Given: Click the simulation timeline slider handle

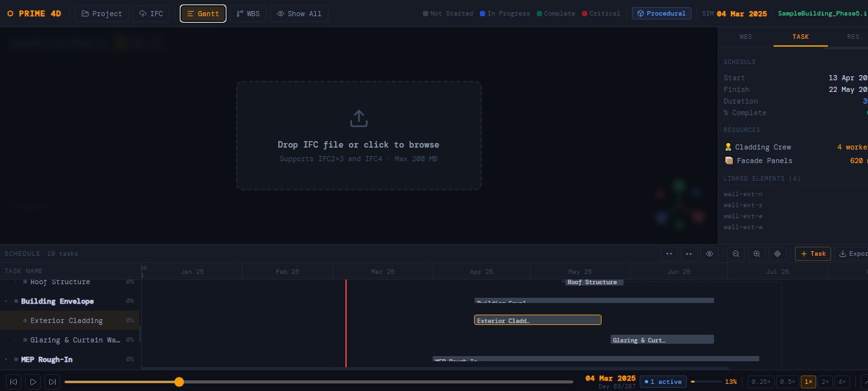Looking at the screenshot, I should coord(179,382).
